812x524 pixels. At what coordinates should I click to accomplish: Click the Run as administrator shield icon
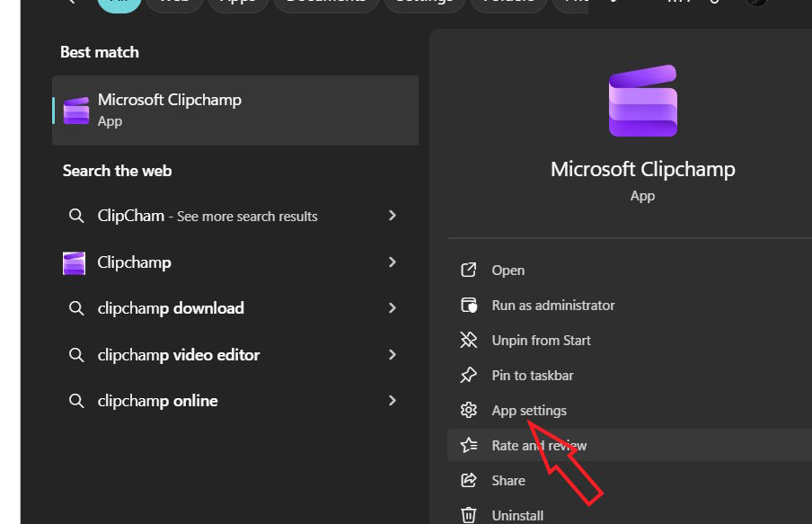468,305
